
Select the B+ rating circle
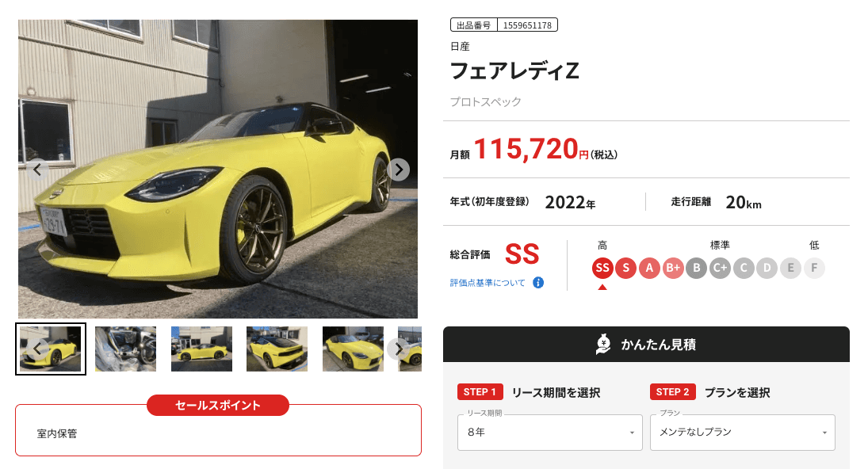pos(672,269)
